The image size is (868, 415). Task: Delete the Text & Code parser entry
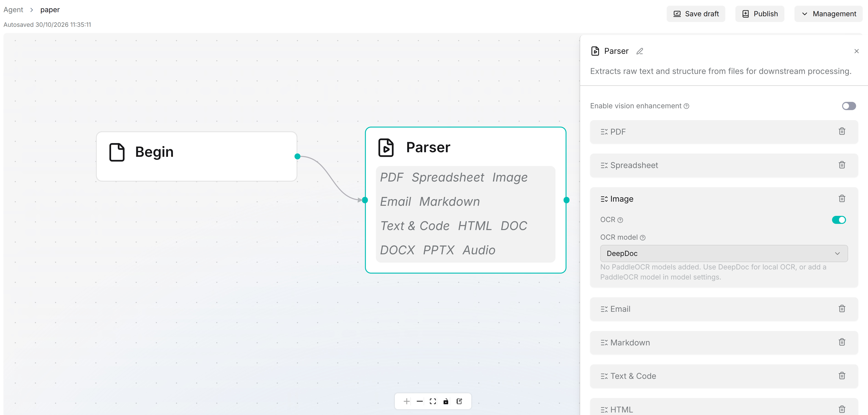(x=842, y=376)
